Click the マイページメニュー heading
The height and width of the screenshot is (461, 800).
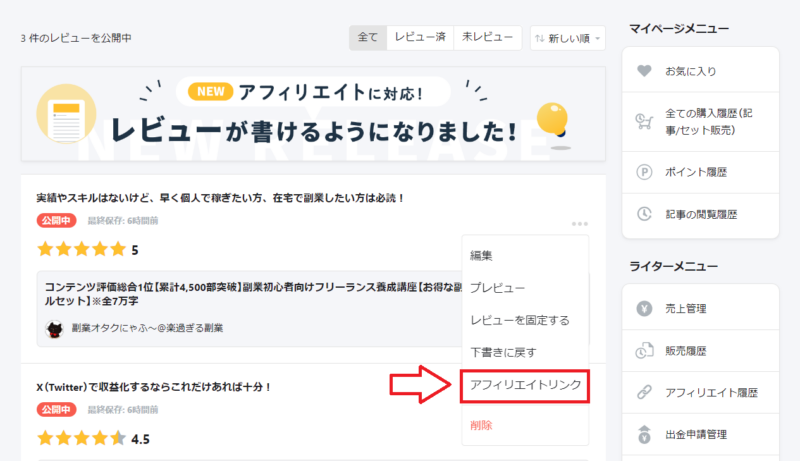(679, 29)
